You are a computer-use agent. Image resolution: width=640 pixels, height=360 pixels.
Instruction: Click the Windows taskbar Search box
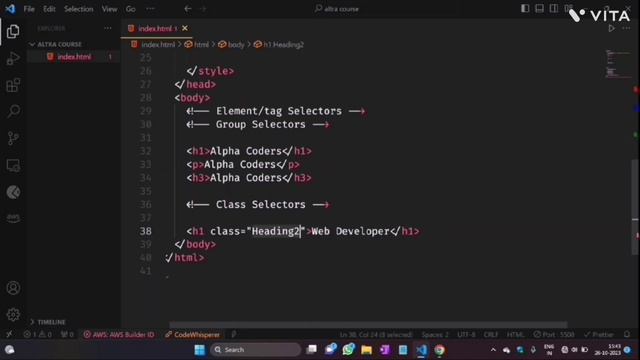[x=255, y=350]
